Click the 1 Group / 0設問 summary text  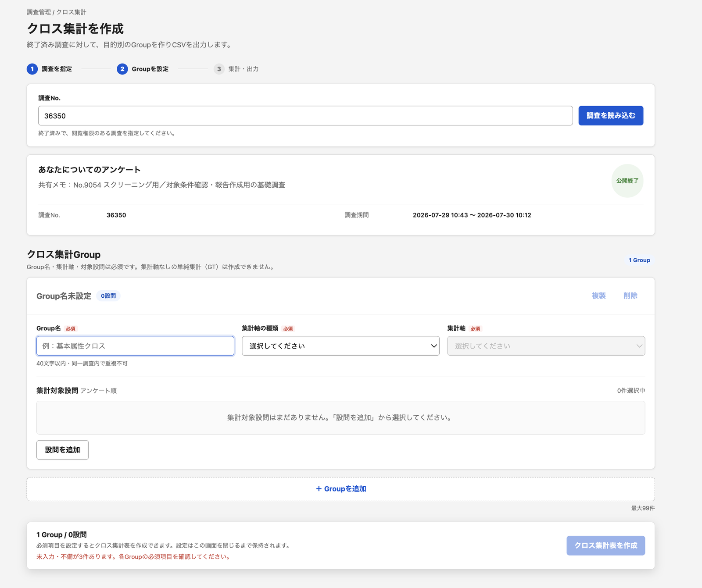click(x=61, y=535)
